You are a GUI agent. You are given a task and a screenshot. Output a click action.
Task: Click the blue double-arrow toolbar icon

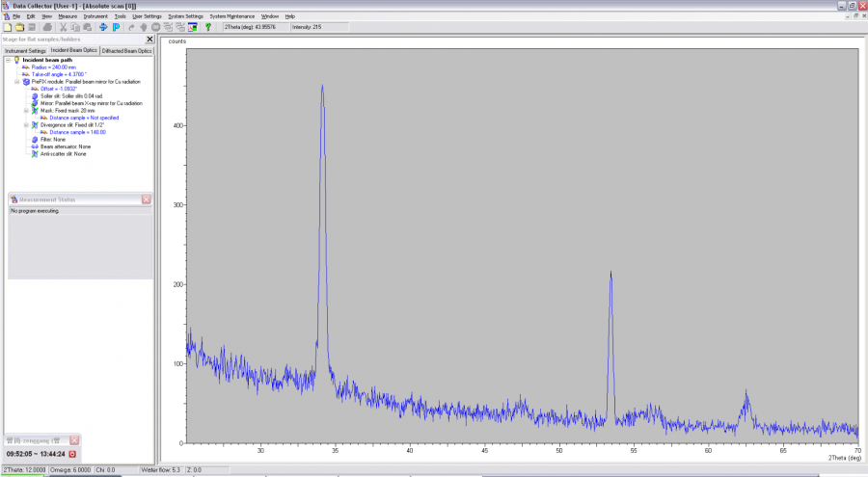103,27
